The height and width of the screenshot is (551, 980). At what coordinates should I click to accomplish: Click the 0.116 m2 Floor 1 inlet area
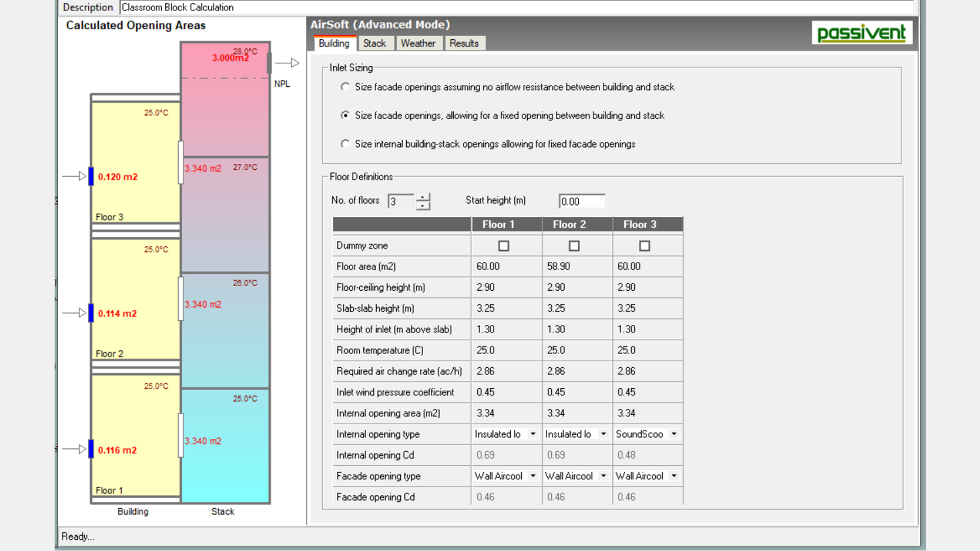pyautogui.click(x=117, y=450)
